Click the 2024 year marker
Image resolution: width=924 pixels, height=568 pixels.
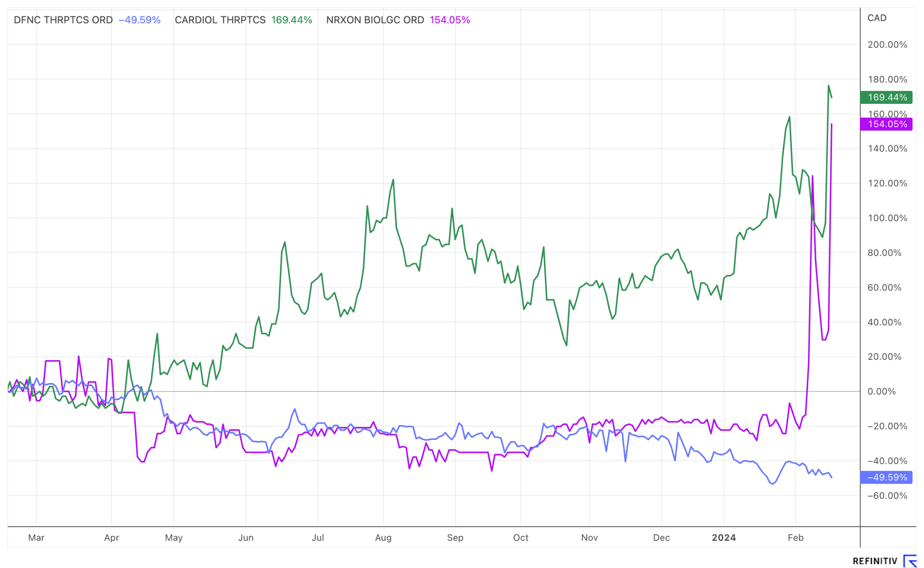723,538
